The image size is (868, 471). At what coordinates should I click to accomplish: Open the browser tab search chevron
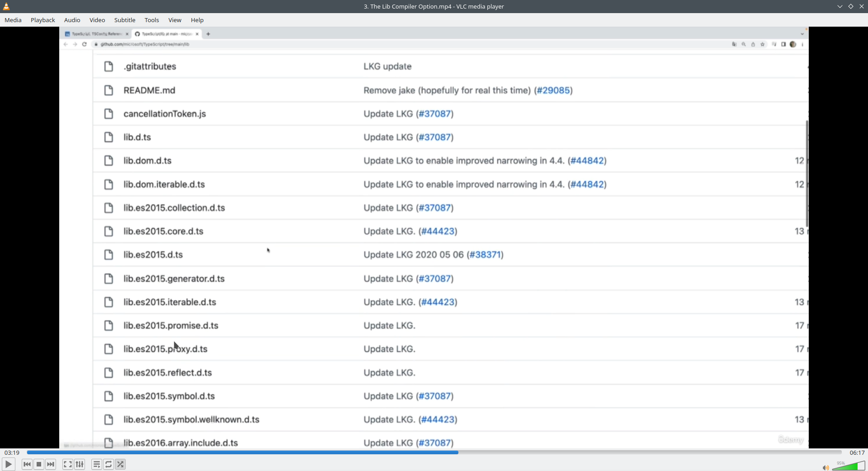(x=802, y=34)
